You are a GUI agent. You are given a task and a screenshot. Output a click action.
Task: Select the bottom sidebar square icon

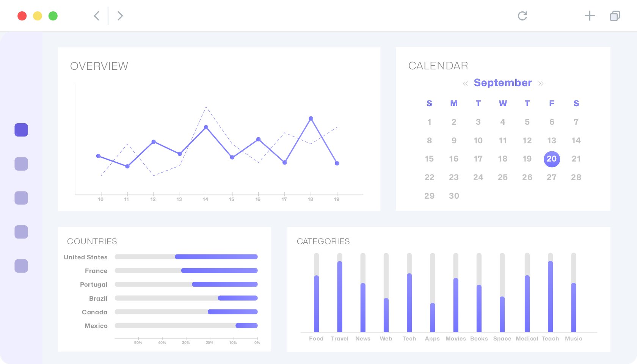click(21, 266)
